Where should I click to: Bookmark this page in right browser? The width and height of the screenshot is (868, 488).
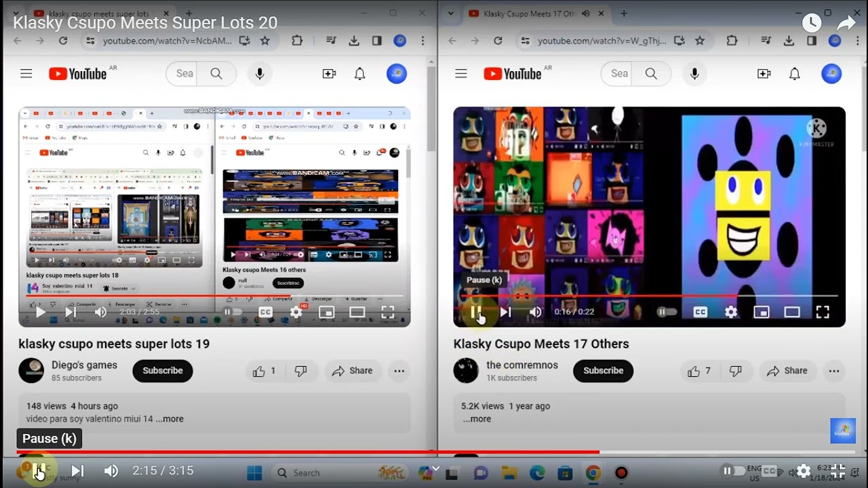coord(700,41)
